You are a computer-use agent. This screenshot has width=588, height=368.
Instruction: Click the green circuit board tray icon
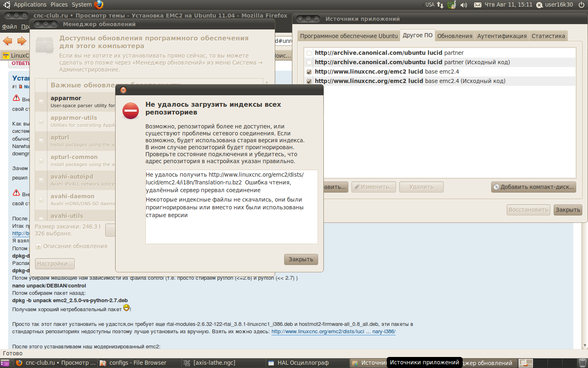pyautogui.click(x=452, y=5)
